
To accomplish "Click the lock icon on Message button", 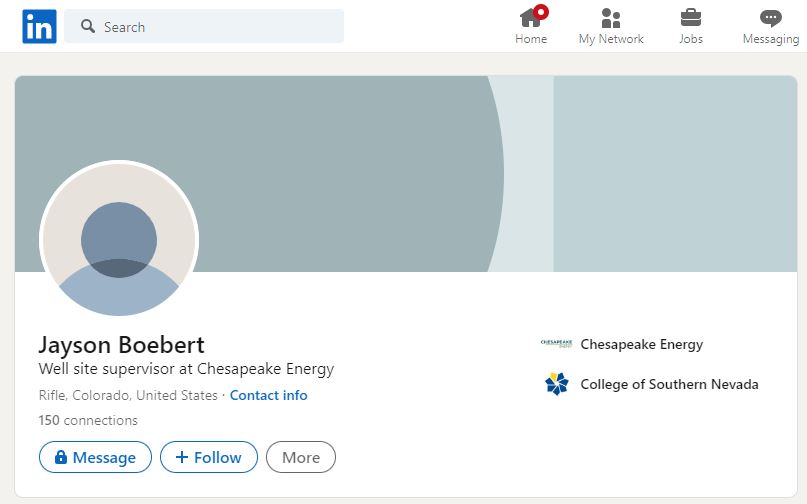I will tap(61, 457).
